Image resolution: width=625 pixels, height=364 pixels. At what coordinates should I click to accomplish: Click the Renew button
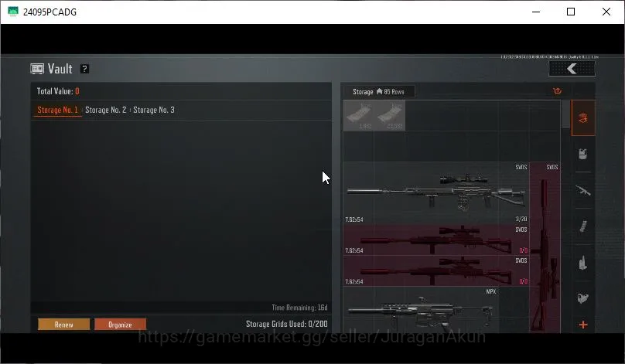tap(63, 325)
